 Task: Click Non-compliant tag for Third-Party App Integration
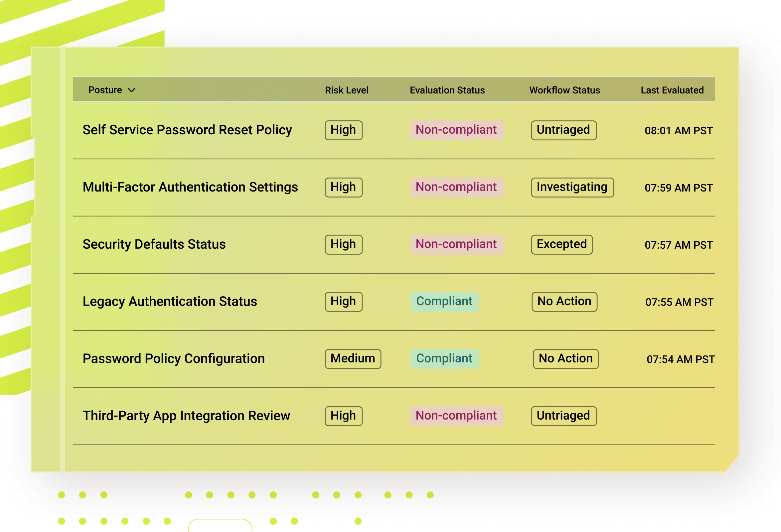(456, 416)
